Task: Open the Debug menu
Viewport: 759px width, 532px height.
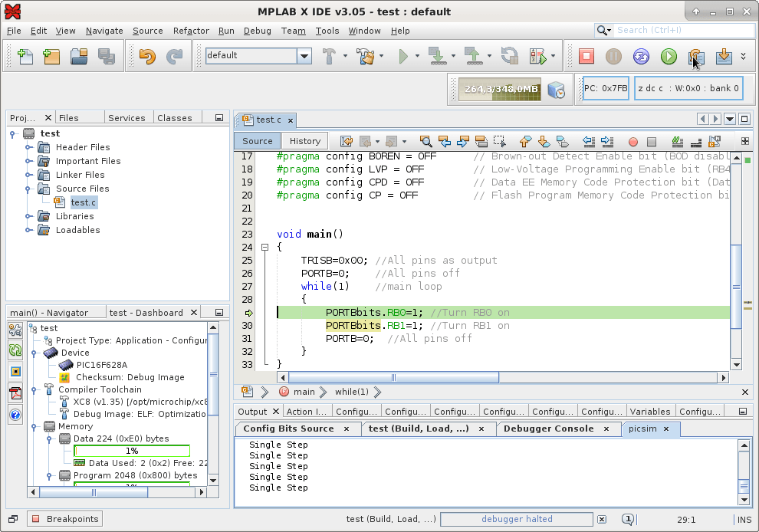Action: coord(257,31)
